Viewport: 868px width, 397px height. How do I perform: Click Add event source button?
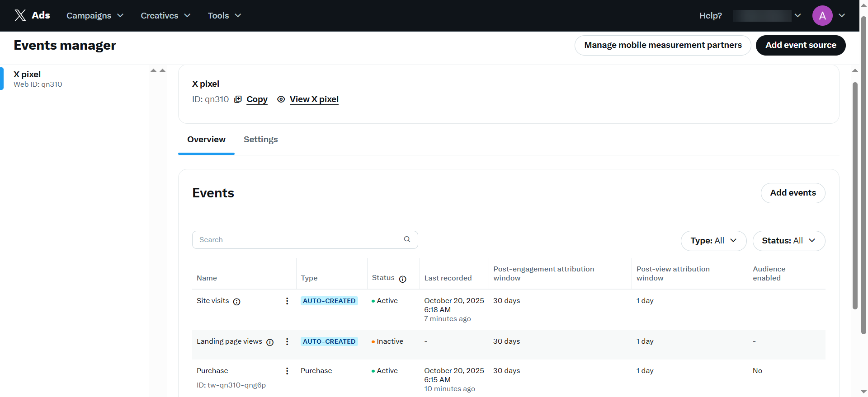point(801,45)
